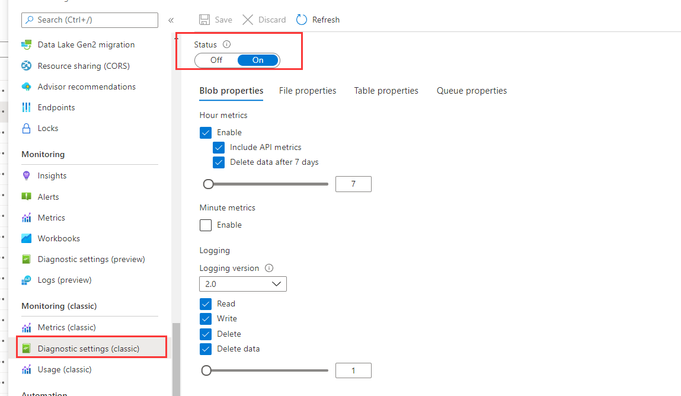Image resolution: width=681 pixels, height=396 pixels.
Task: Collapse the sidebar with double chevron
Action: (x=171, y=20)
